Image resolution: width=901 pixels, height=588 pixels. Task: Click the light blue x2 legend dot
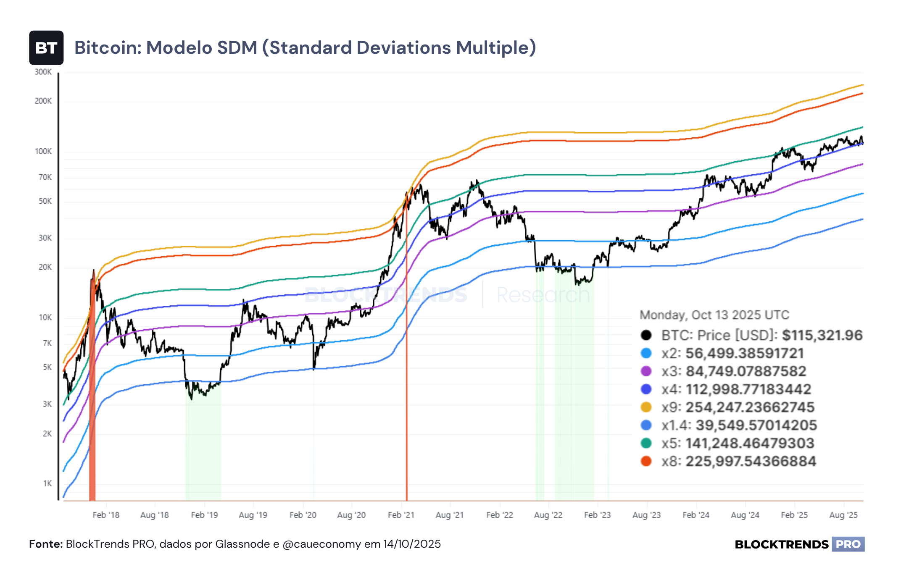(x=646, y=353)
